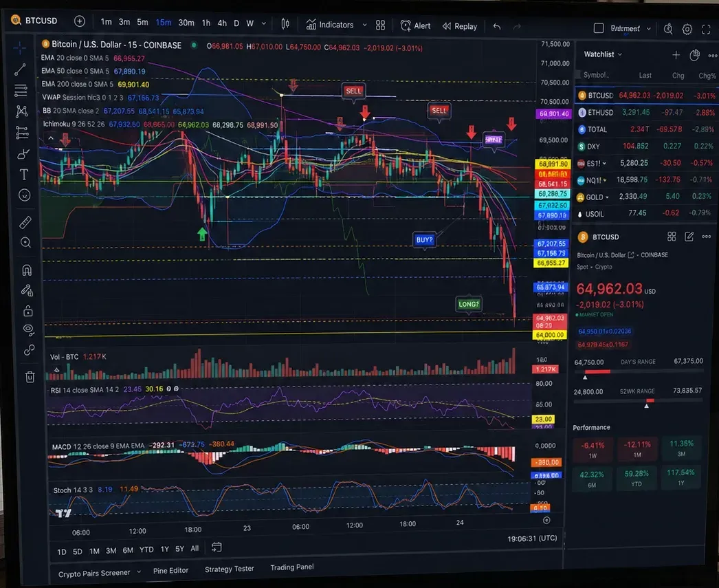Open chart settings gear
719x588 pixels.
point(687,30)
